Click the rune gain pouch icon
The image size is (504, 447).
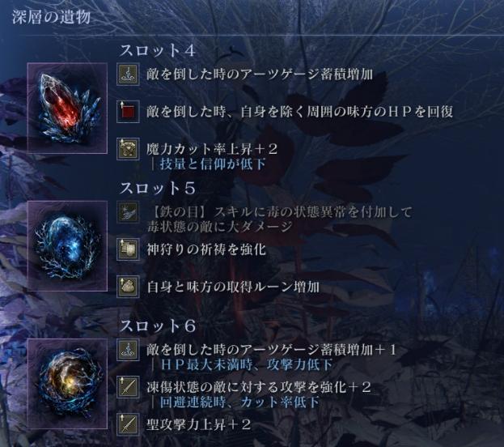(x=128, y=287)
